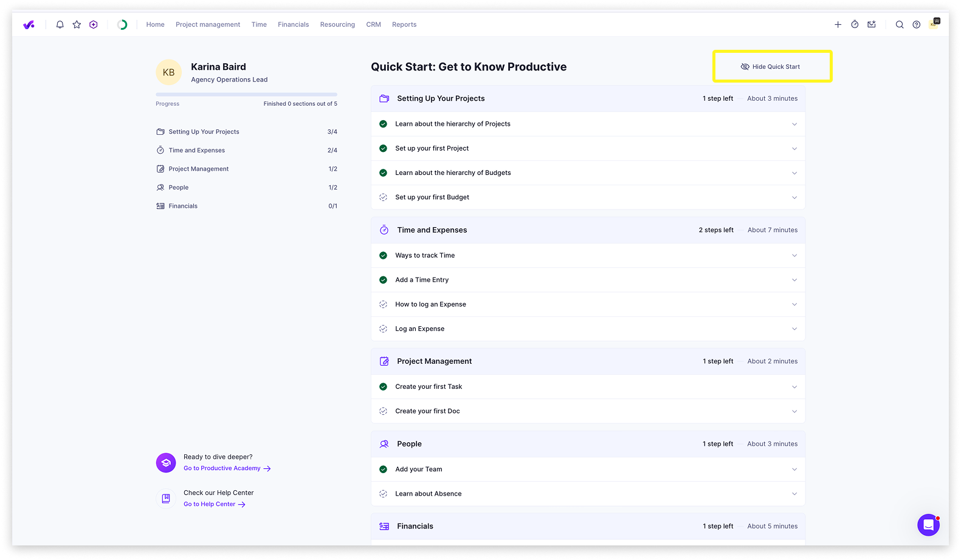Screen dimensions: 961x560
Task: Click the people icon in People section header
Action: coord(384,444)
